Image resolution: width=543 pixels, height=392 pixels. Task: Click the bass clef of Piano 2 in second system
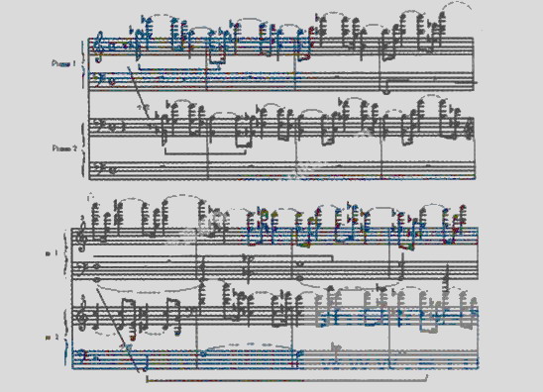[x=80, y=355]
